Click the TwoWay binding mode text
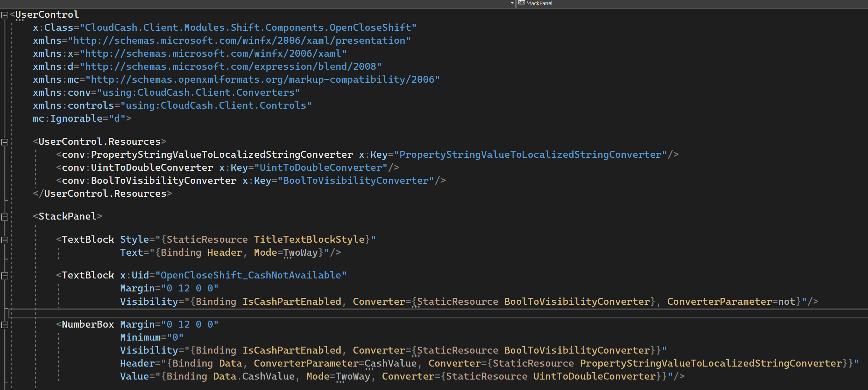868x390 pixels. pyautogui.click(x=300, y=252)
